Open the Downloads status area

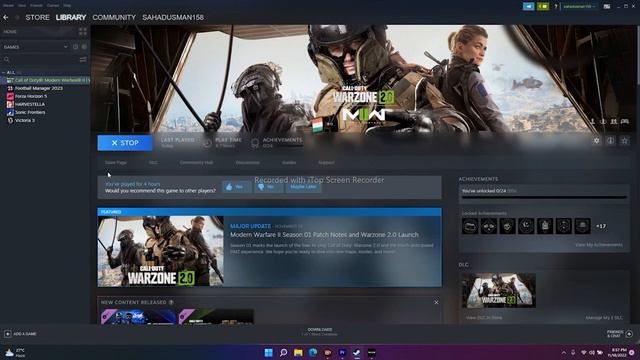[x=320, y=332]
